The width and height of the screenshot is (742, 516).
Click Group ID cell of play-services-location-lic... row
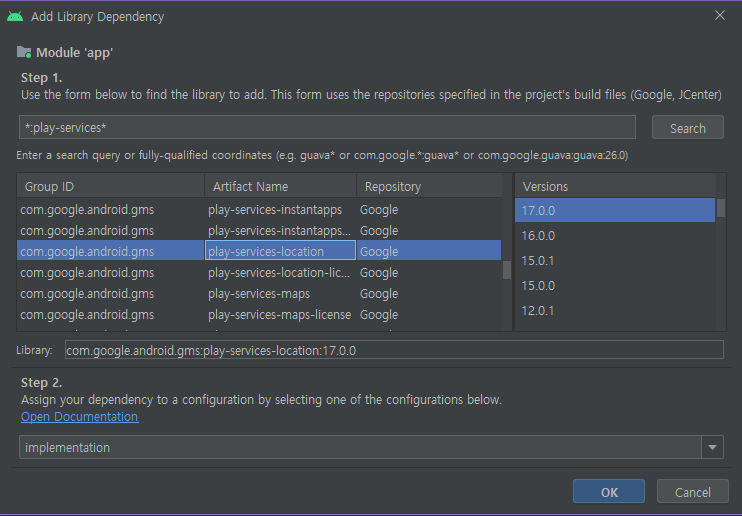click(x=111, y=273)
